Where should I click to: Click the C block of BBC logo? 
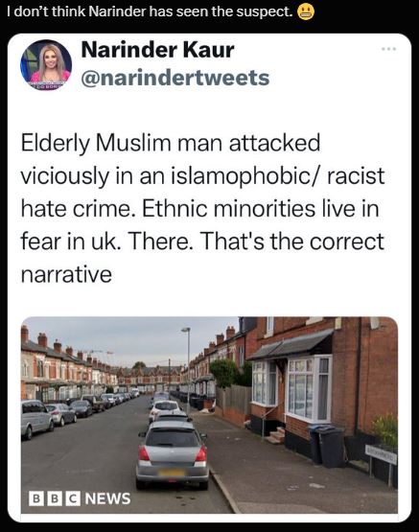(x=73, y=498)
